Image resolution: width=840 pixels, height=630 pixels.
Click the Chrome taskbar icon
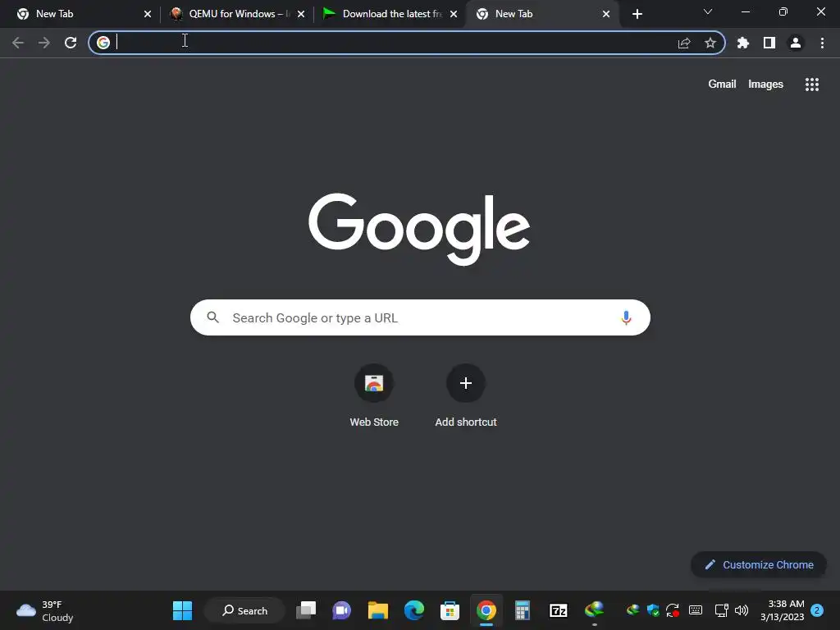tap(486, 610)
